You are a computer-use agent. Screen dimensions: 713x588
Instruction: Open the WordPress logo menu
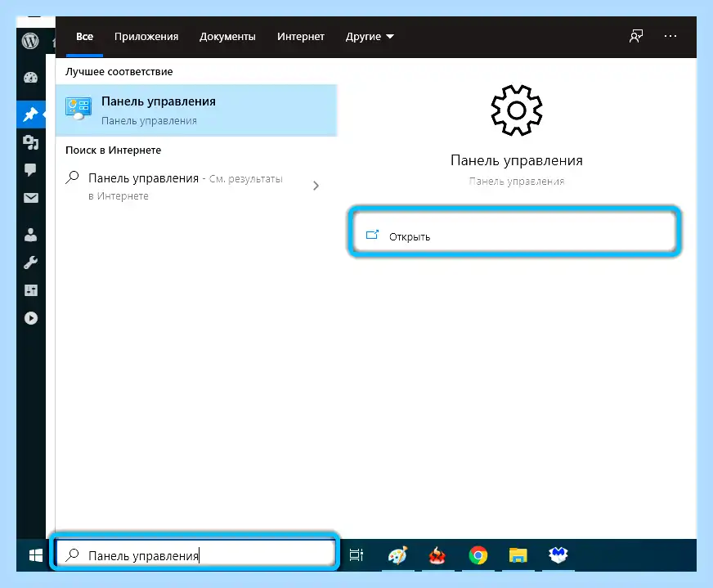coord(30,41)
